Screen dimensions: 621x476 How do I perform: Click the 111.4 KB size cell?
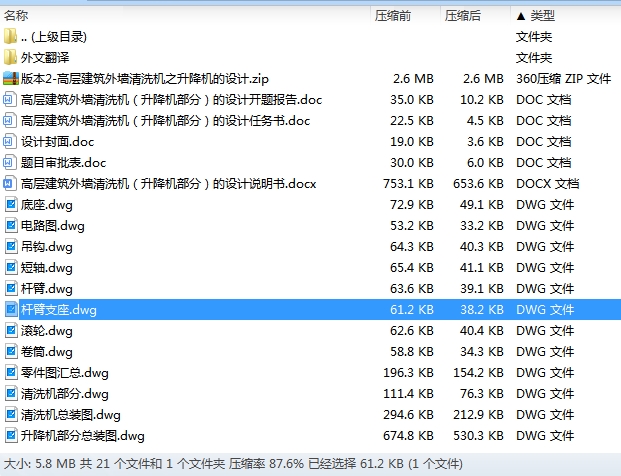[x=408, y=393]
